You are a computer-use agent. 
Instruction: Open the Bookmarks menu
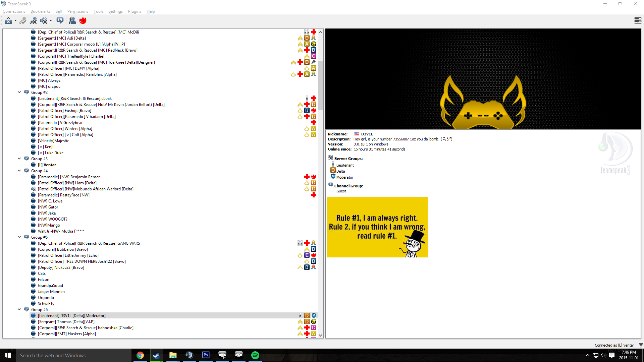[40, 11]
